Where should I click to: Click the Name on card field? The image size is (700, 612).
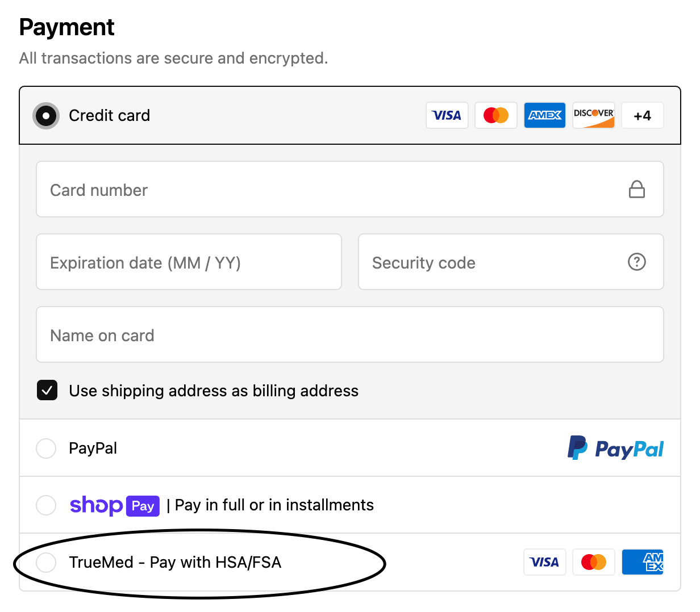349,335
